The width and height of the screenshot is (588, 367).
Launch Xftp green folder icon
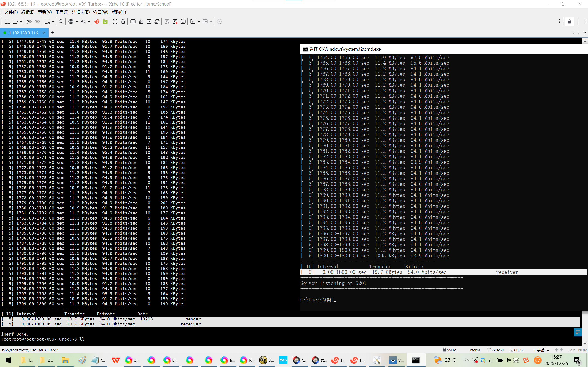pos(105,22)
